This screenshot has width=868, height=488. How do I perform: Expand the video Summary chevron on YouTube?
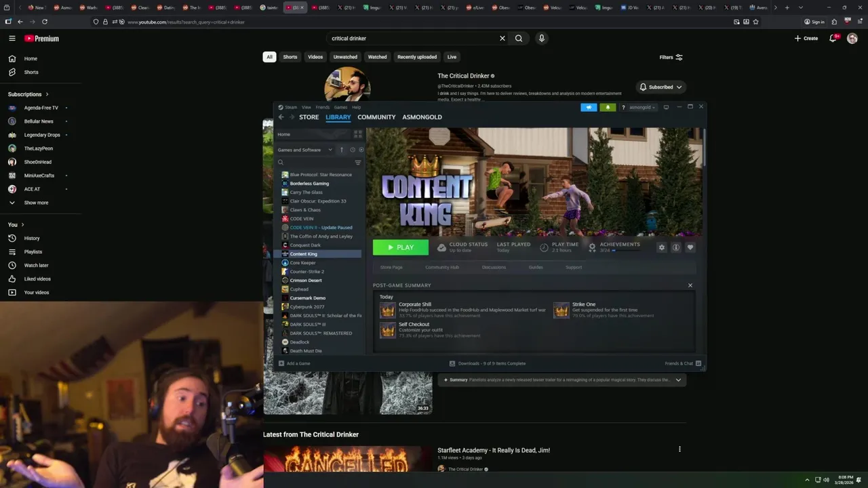[678, 380]
